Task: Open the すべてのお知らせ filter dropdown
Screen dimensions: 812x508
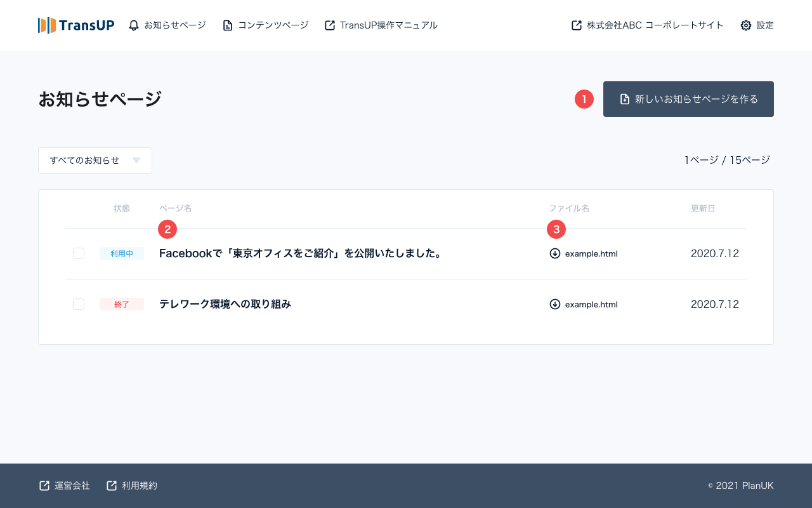Action: pyautogui.click(x=95, y=161)
